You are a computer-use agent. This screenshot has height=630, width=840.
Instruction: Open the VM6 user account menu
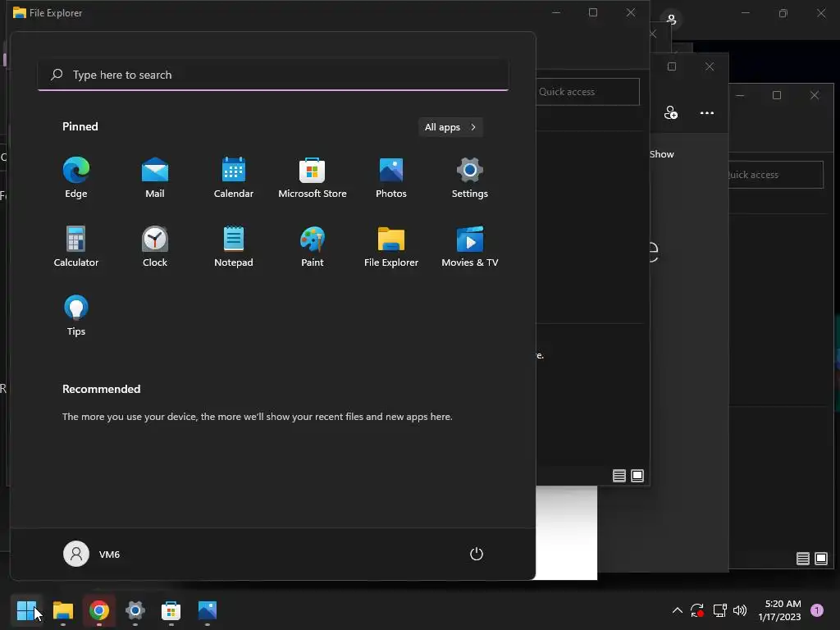coord(92,554)
